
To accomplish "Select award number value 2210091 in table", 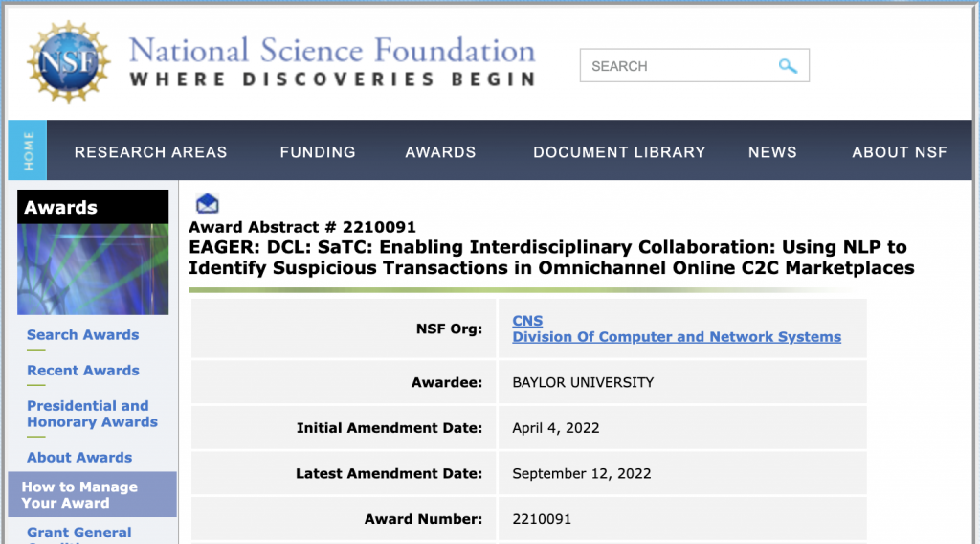I will point(542,519).
